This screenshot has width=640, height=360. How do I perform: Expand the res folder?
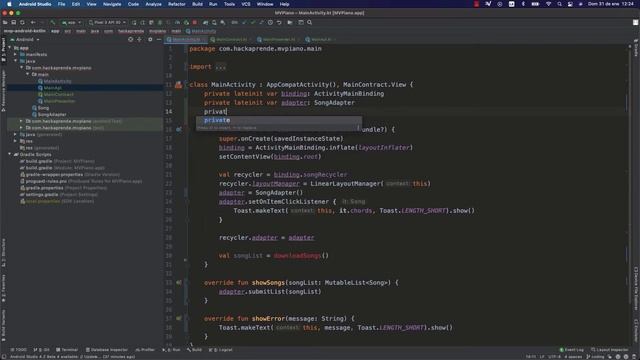tap(16, 141)
